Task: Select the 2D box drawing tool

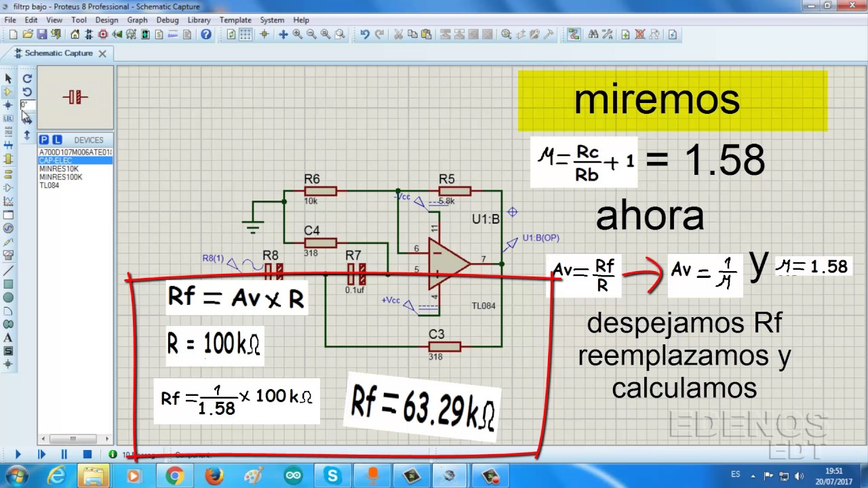Action: coord(8,284)
